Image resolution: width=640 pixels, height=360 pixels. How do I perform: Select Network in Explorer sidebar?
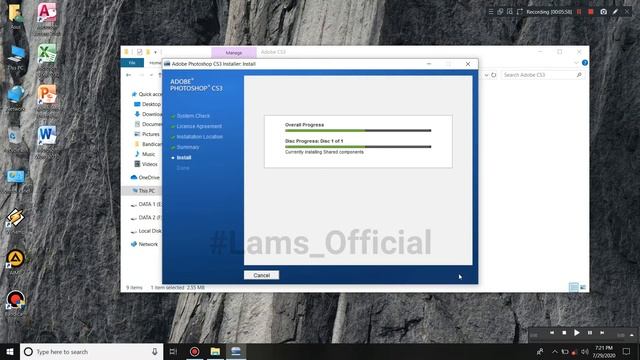point(144,244)
